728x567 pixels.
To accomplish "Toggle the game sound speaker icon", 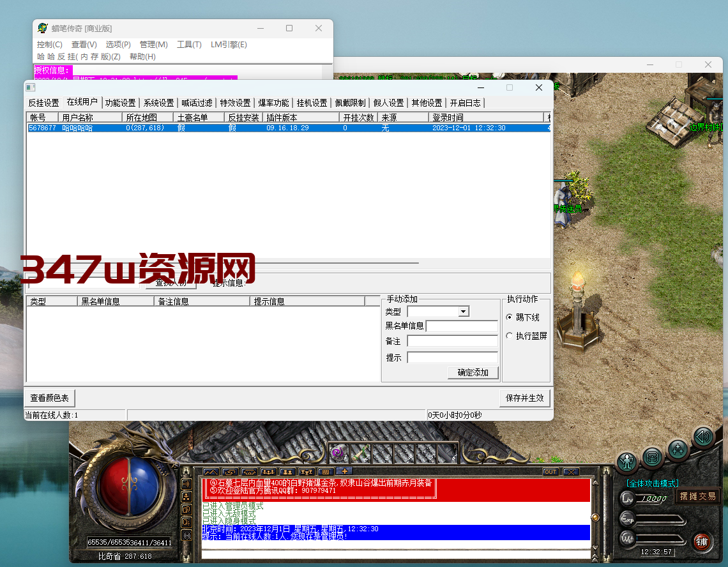I will [703, 437].
